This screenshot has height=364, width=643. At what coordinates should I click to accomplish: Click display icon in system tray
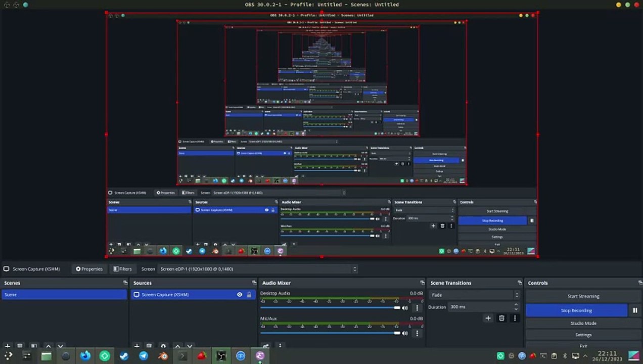575,356
